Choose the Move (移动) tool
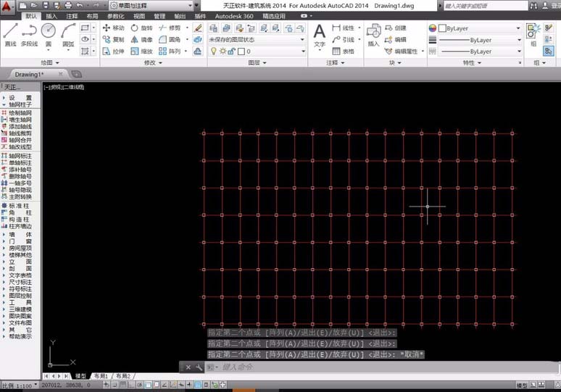This screenshot has width=561, height=392. 113,28
